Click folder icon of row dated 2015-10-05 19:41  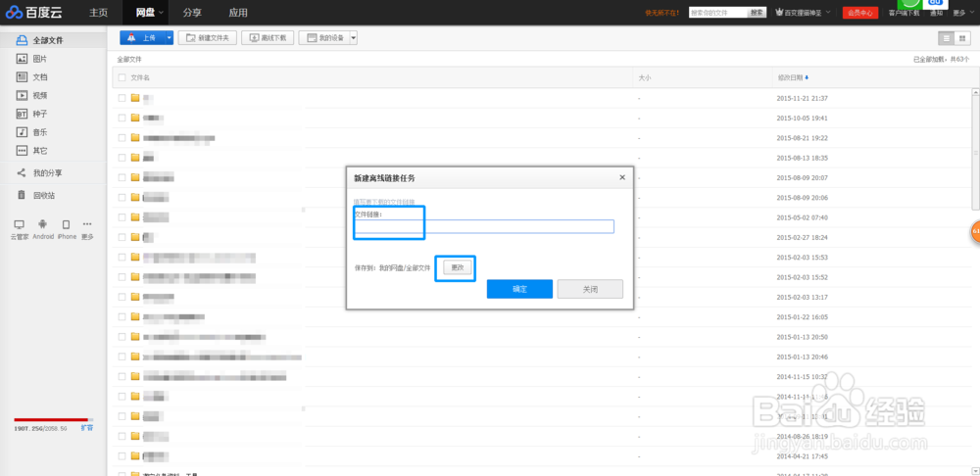pyautogui.click(x=135, y=119)
